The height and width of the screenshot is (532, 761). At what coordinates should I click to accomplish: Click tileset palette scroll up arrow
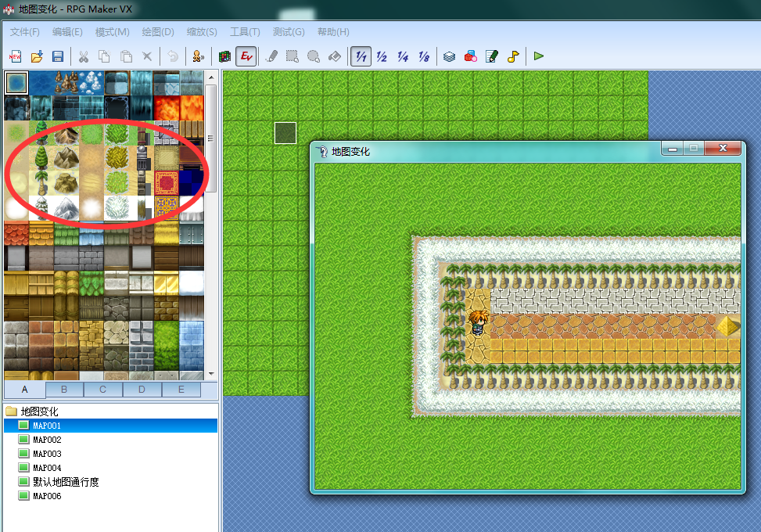[x=211, y=77]
